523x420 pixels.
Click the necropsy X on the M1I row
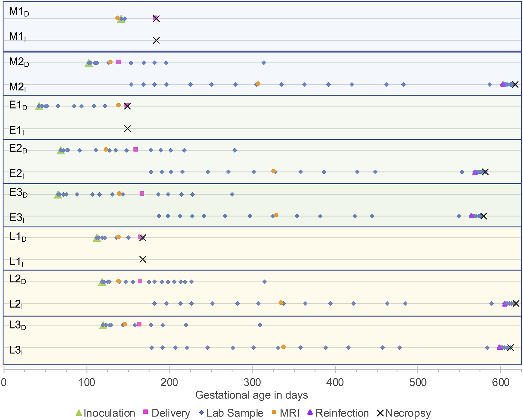tap(156, 40)
